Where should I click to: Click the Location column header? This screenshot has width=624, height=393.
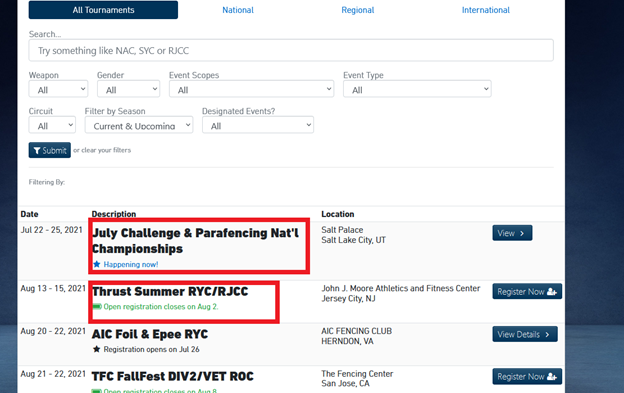337,214
